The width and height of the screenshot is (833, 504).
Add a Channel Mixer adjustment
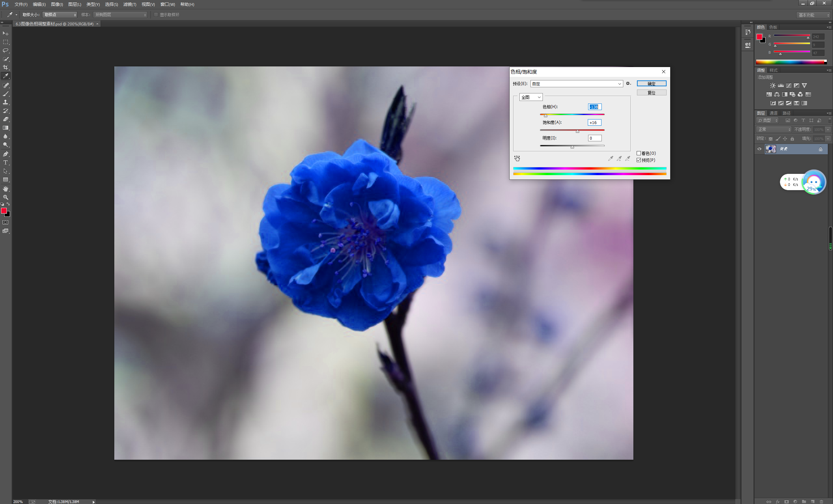(x=800, y=94)
